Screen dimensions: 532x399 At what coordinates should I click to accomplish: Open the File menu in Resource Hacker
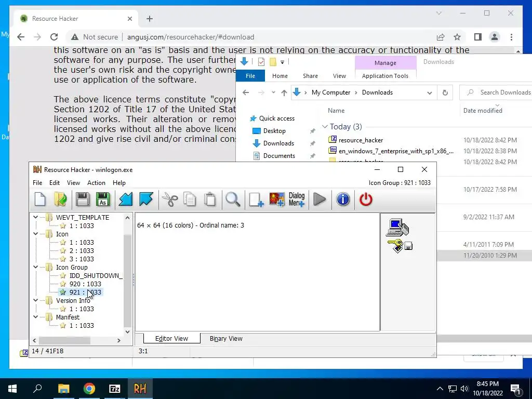(37, 182)
